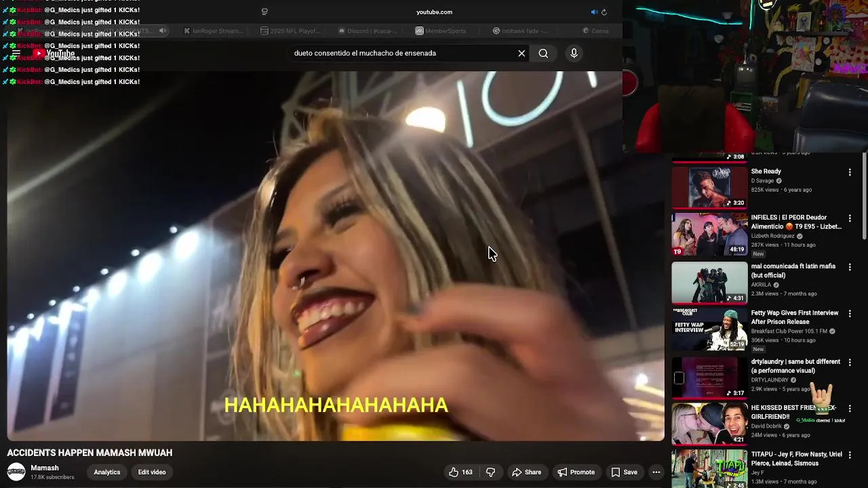Like the video with thumbs up
868x488 pixels.
(460, 472)
